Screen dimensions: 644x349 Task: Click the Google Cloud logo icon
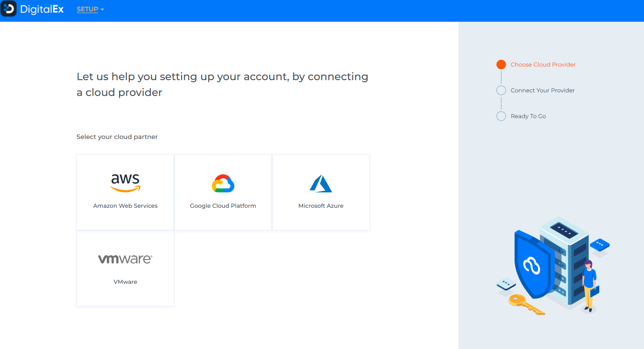tap(223, 183)
